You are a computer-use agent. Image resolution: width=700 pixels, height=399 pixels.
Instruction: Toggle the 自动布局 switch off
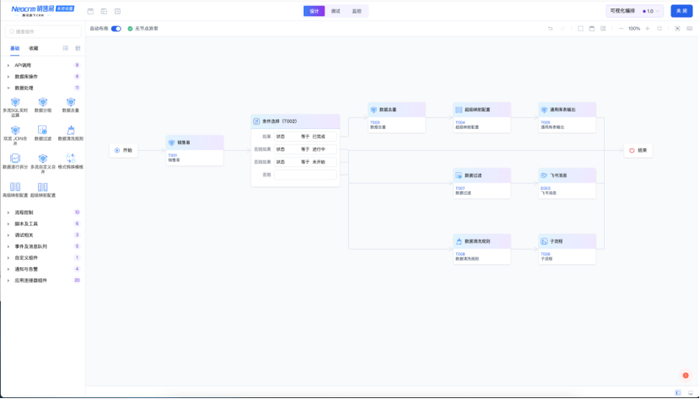point(116,29)
